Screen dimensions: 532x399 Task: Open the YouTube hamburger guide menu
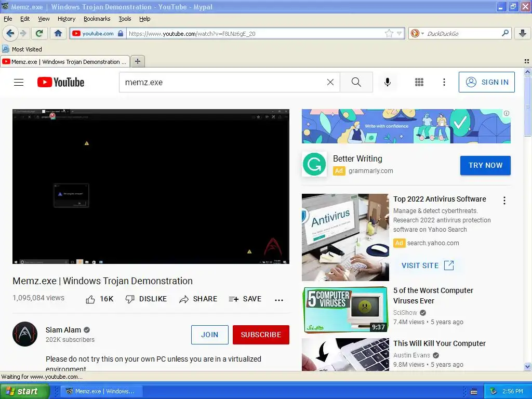coord(19,82)
